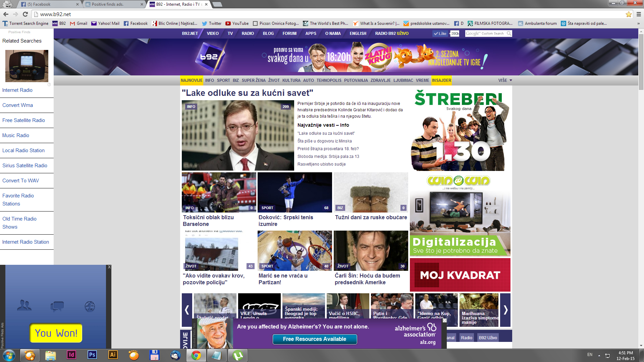The height and width of the screenshot is (362, 644).
Task: Close the Alzheimer's banner ad
Action: 445,320
